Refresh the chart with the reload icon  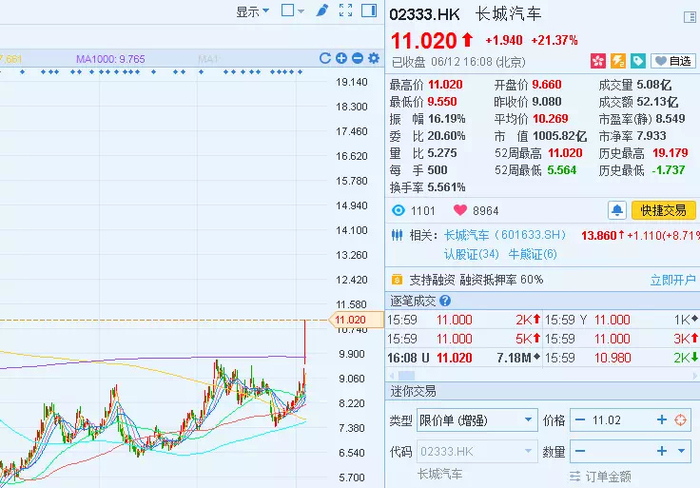[x=325, y=58]
